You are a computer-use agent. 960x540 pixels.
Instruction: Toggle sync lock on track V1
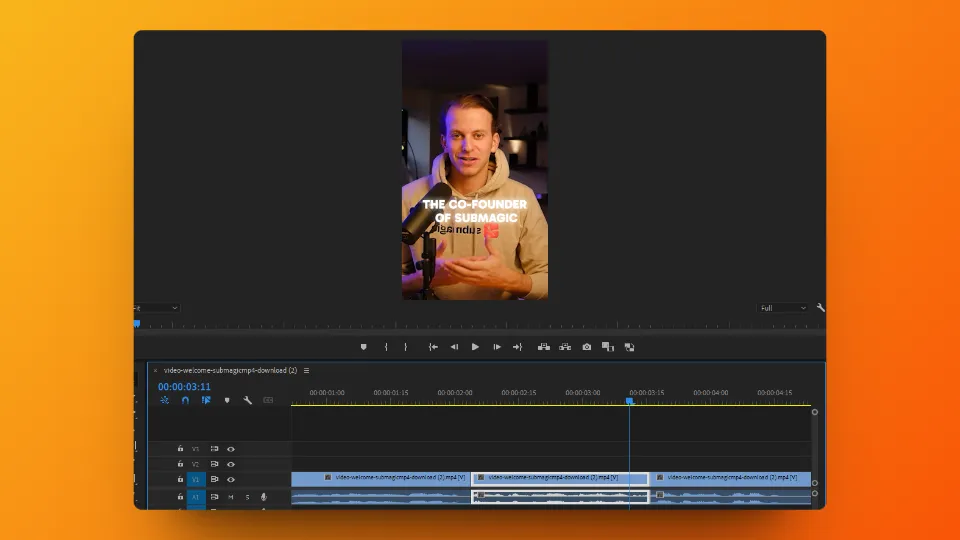point(214,479)
